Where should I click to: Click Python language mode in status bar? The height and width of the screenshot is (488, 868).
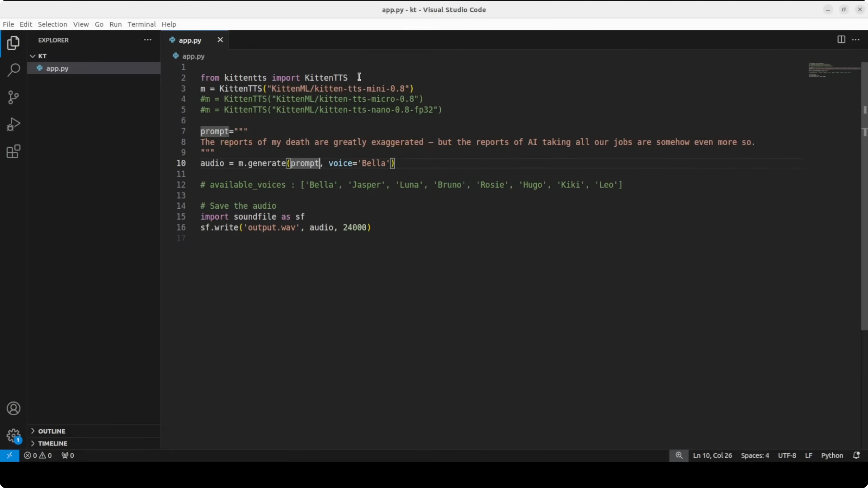pos(832,455)
